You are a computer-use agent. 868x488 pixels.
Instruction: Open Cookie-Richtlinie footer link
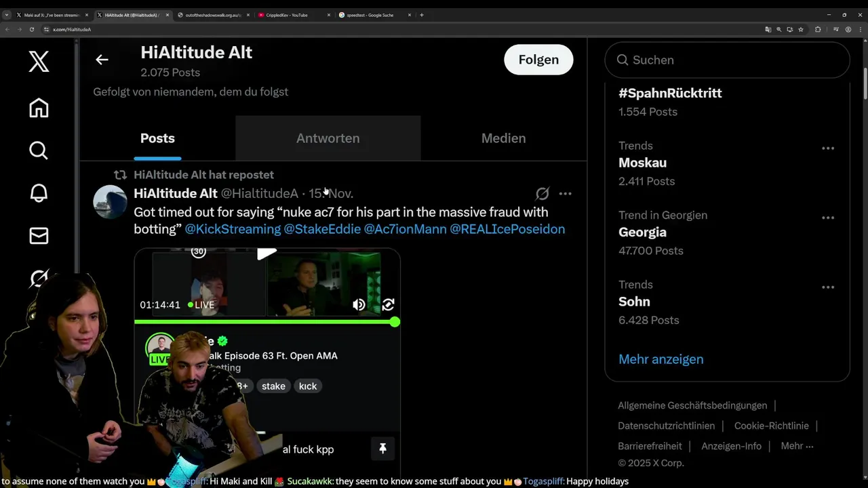tap(771, 426)
